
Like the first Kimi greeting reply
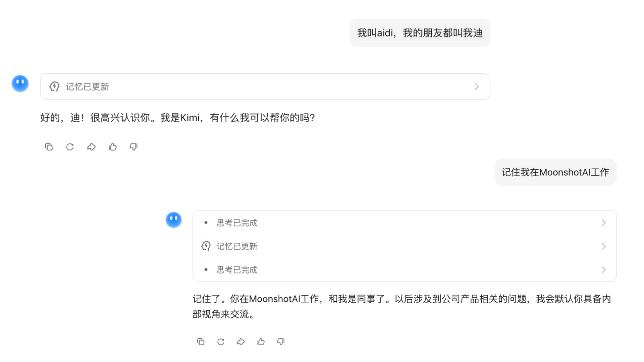[x=113, y=147]
